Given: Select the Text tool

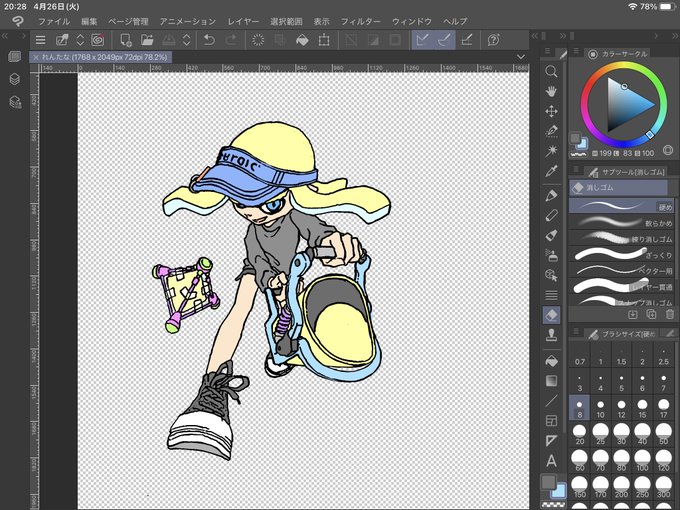Looking at the screenshot, I should click(551, 461).
